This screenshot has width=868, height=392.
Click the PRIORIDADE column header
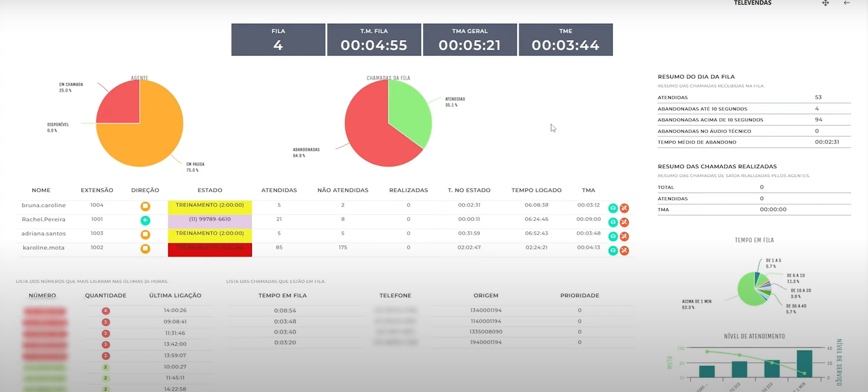tap(580, 295)
